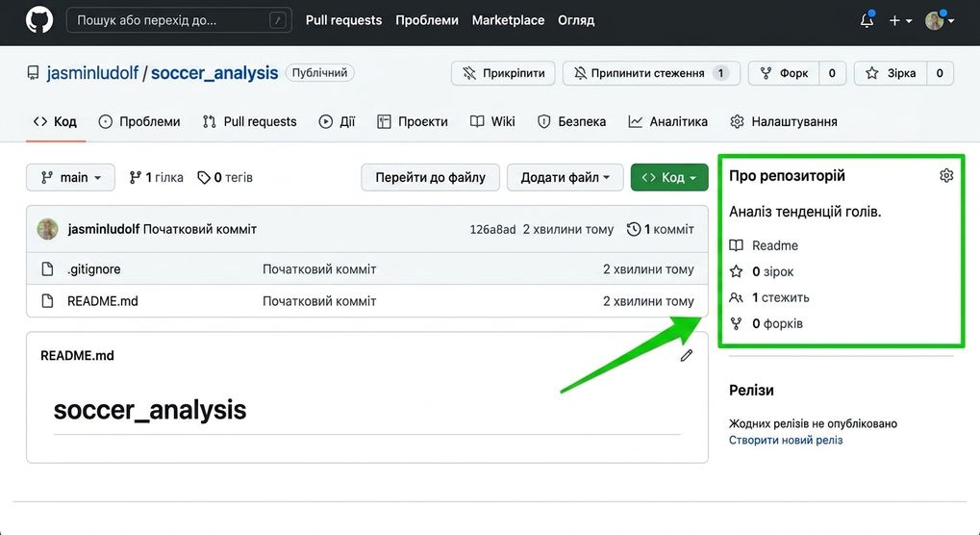Viewport: 980px width, 535px height.
Task: Star the repository with Зірка
Action: point(891,73)
